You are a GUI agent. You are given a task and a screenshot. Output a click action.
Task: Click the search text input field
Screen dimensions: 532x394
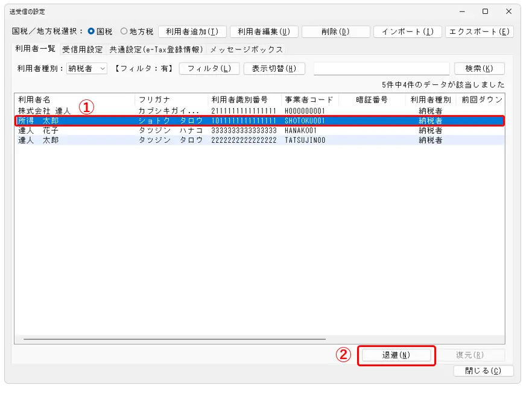[x=381, y=69]
